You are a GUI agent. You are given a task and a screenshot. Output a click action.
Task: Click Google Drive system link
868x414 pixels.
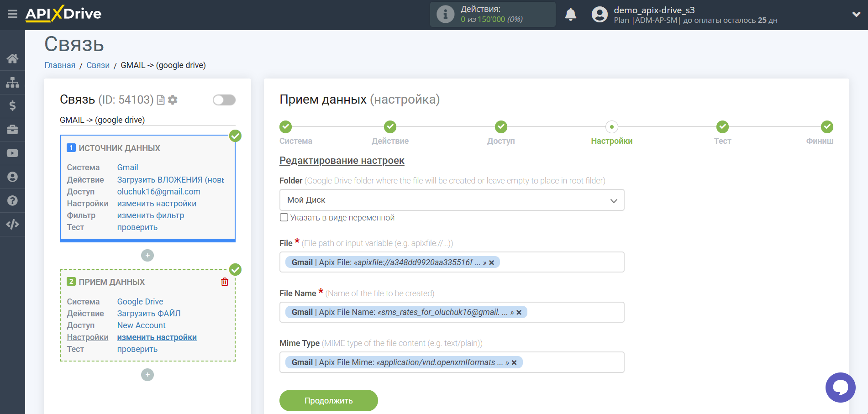point(140,302)
